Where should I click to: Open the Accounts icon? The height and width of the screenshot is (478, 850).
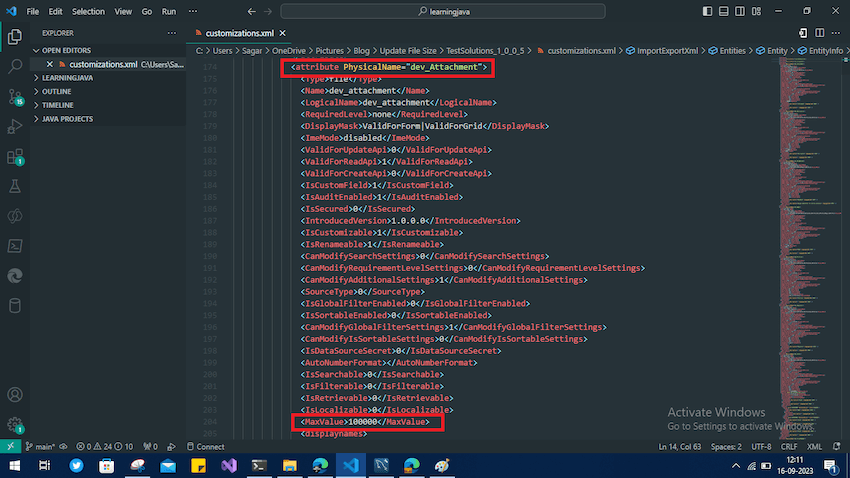(x=15, y=395)
